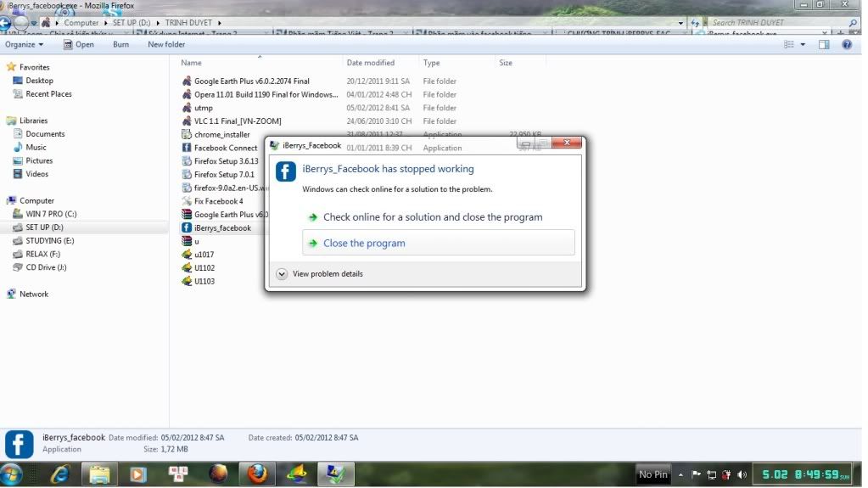Select the U1102 file icon
This screenshot has width=868, height=488.
(187, 267)
